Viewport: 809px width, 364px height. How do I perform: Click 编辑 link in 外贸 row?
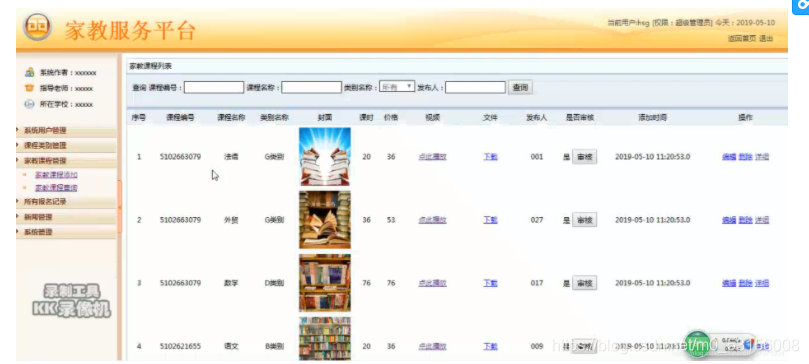729,220
